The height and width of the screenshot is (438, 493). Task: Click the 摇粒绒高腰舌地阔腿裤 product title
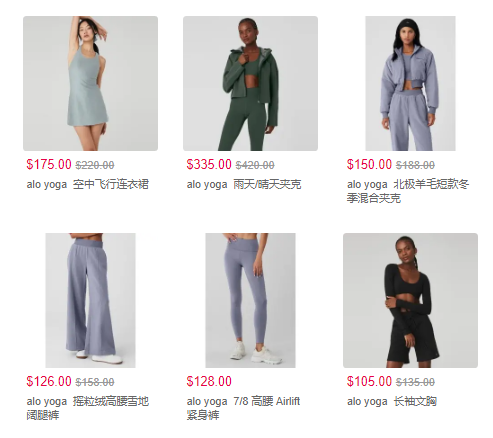(88, 408)
